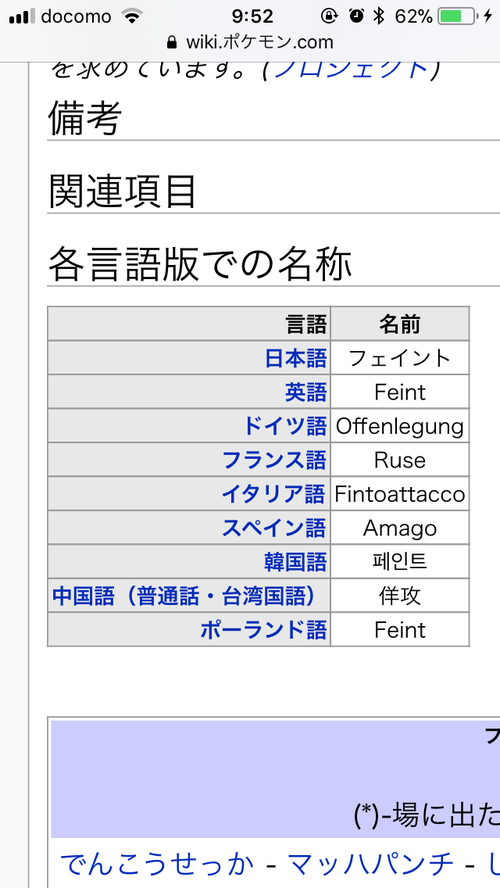Tap the padlock icon beside the URL

click(172, 42)
